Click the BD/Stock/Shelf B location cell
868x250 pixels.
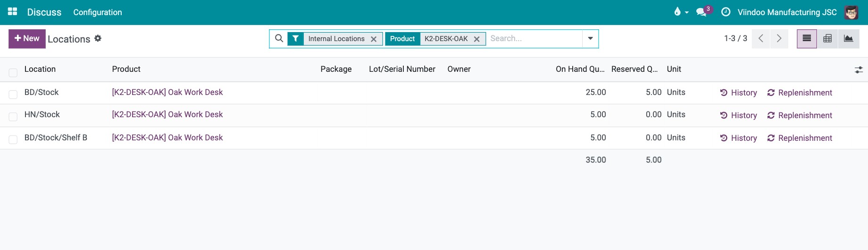pyautogui.click(x=56, y=138)
